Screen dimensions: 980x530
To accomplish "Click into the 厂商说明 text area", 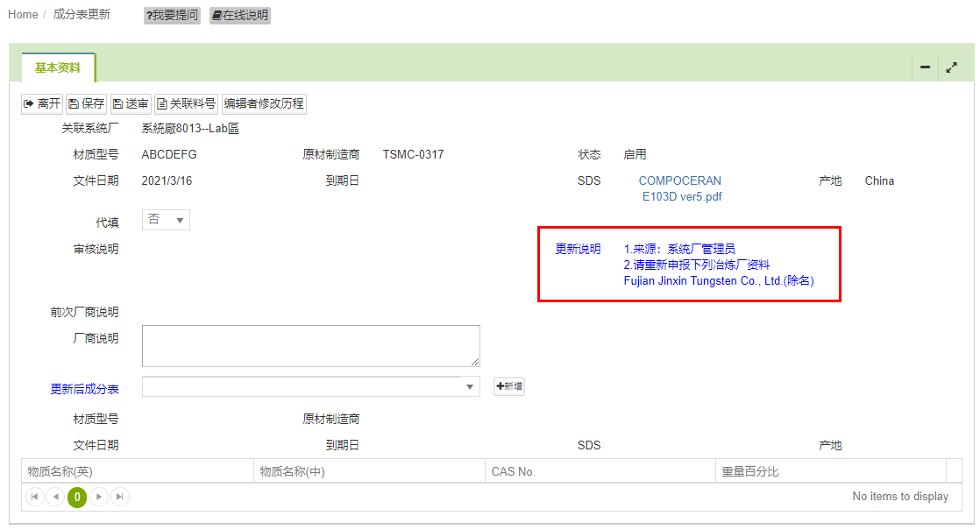I will click(x=310, y=345).
